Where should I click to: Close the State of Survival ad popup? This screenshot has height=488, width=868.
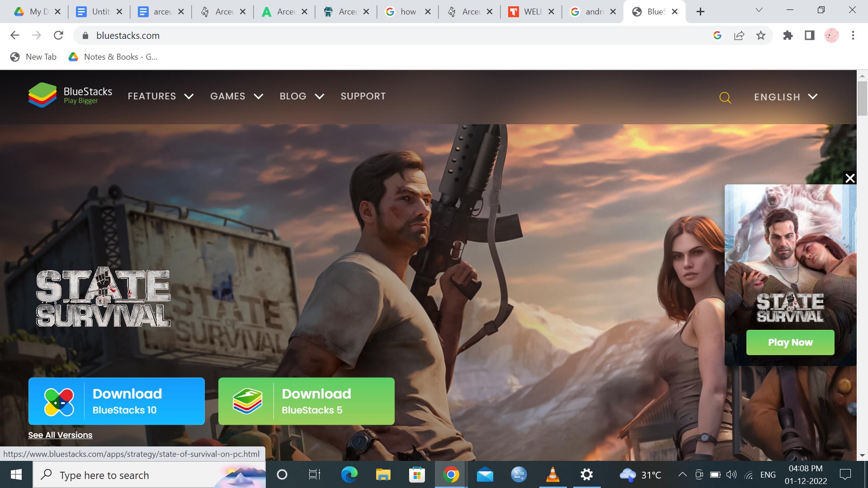850,178
